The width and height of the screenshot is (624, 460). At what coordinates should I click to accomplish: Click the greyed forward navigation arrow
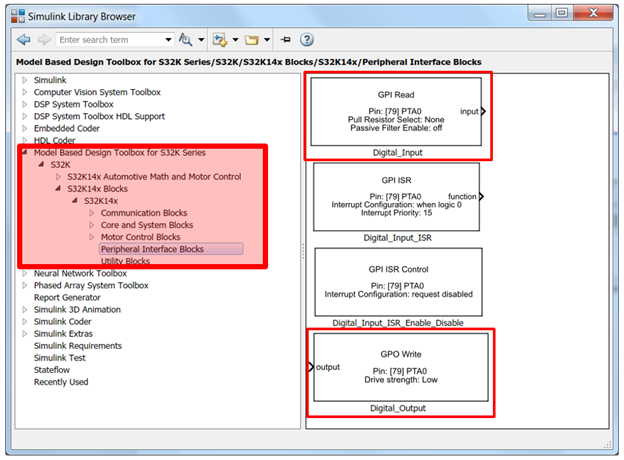tap(44, 40)
